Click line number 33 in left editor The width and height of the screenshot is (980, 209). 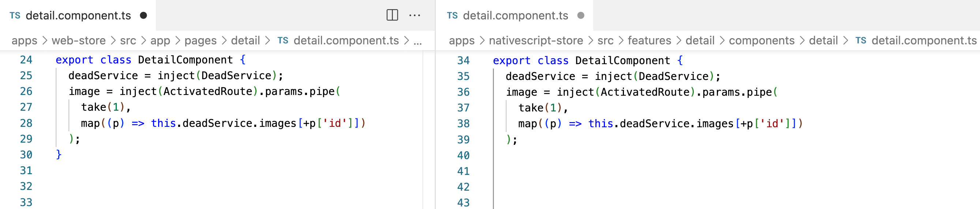coord(26,202)
